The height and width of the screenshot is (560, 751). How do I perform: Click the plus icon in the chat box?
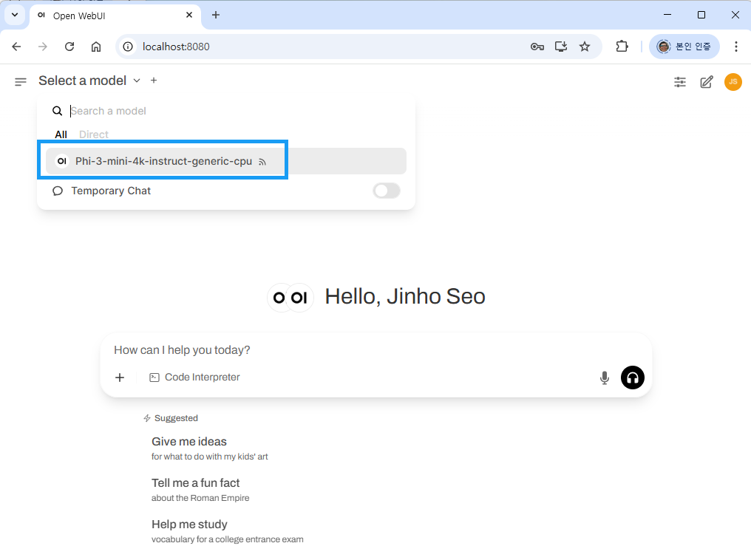click(120, 378)
